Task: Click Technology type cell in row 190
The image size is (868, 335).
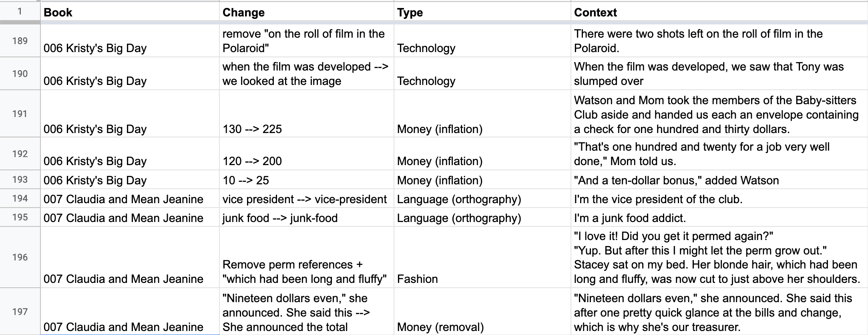Action: coord(482,74)
